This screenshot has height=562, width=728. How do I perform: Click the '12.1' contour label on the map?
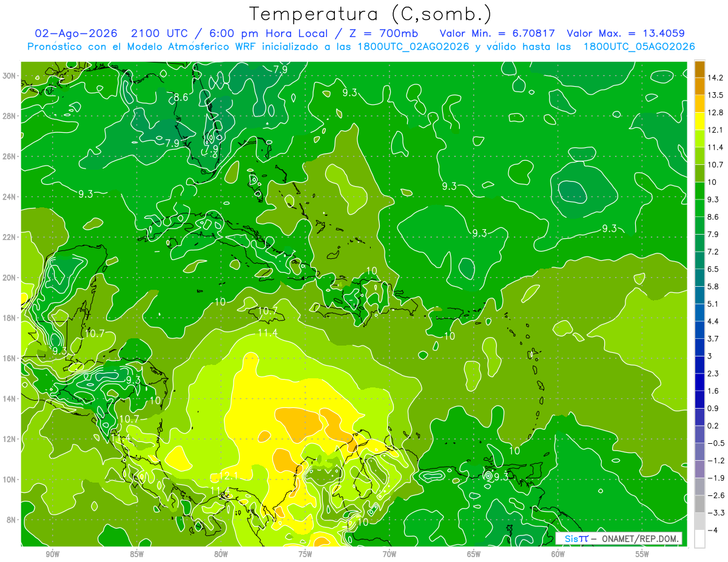point(228,475)
